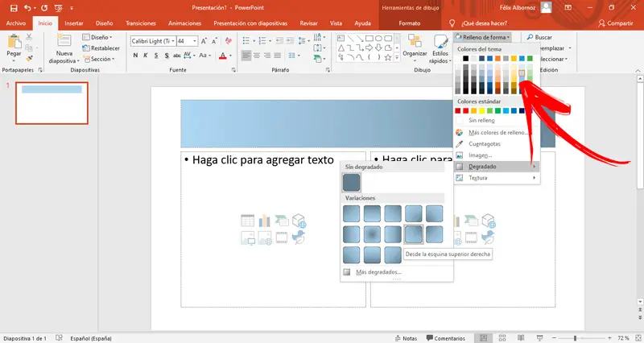This screenshot has width=644, height=343.
Task: Open the font size dropdown
Action: point(193,40)
